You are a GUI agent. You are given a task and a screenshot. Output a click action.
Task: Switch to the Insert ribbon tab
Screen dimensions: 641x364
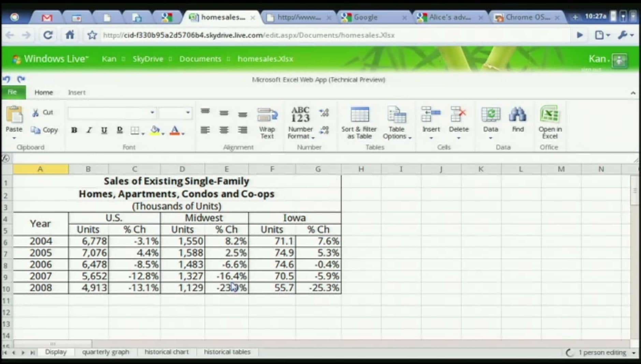[x=77, y=92]
